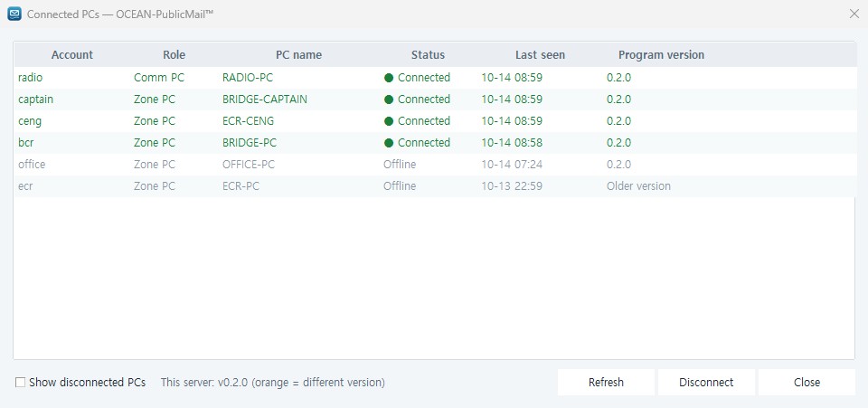Sort by the Program version column header

pos(661,55)
